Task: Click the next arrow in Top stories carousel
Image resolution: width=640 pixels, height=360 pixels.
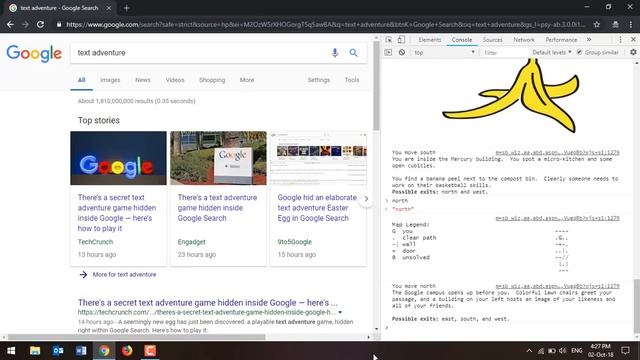Action: coord(366,199)
